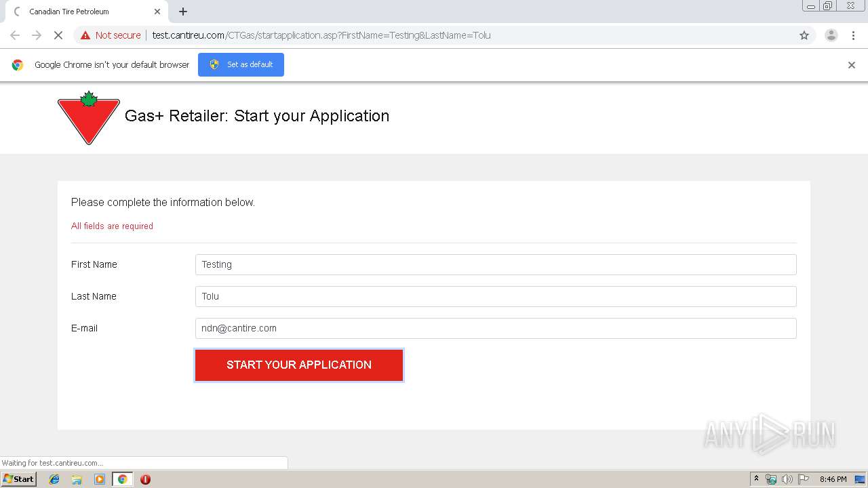The height and width of the screenshot is (488, 868).
Task: Open the Chrome three-dot menu
Action: (854, 35)
